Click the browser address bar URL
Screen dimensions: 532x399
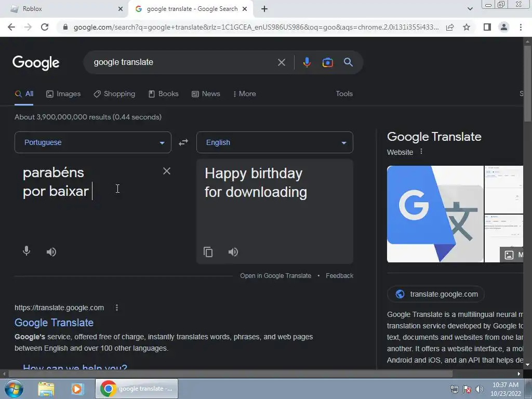(x=256, y=27)
